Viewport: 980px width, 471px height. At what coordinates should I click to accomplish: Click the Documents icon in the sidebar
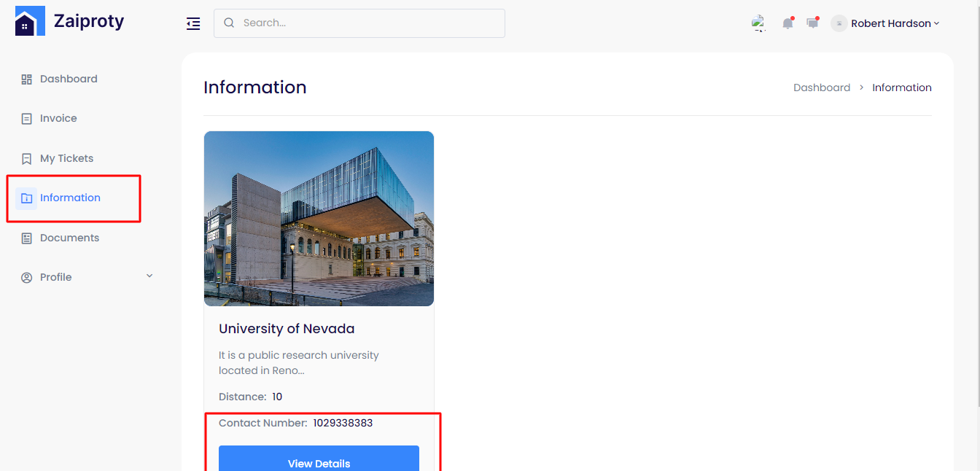[x=27, y=238]
